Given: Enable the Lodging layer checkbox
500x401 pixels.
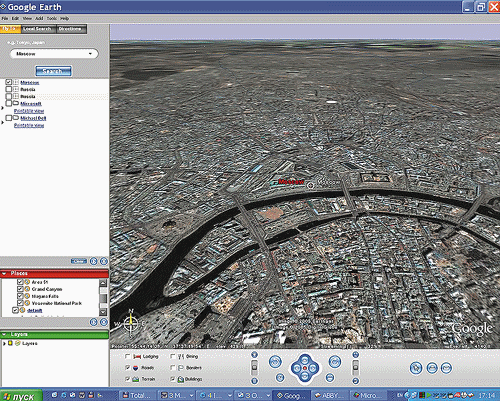Looking at the screenshot, I should (x=127, y=356).
